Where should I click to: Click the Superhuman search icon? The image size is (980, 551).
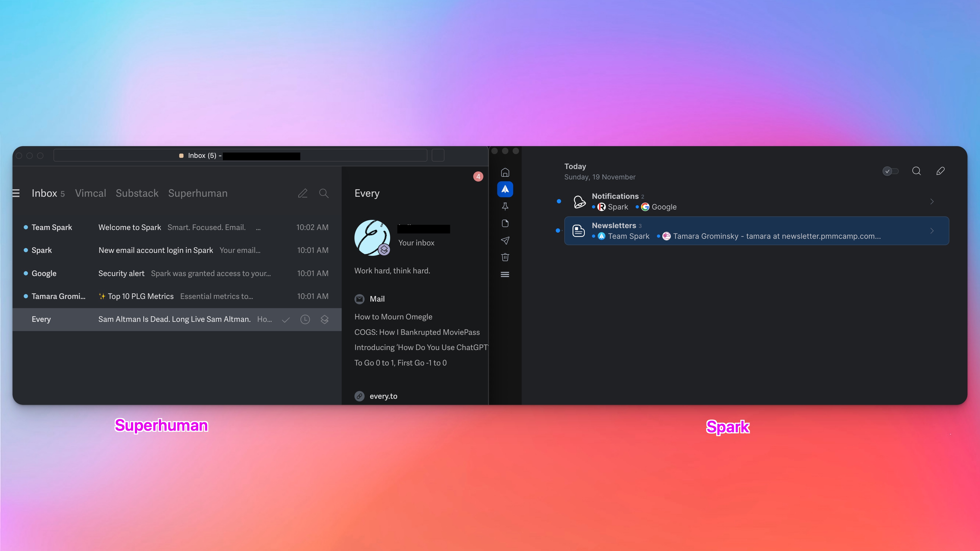(324, 194)
